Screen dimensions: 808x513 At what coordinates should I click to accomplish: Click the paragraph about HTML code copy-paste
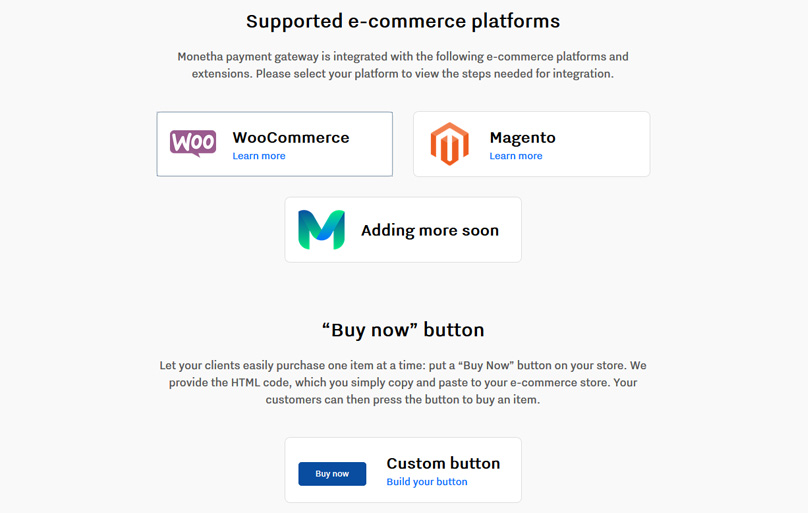[x=403, y=383]
